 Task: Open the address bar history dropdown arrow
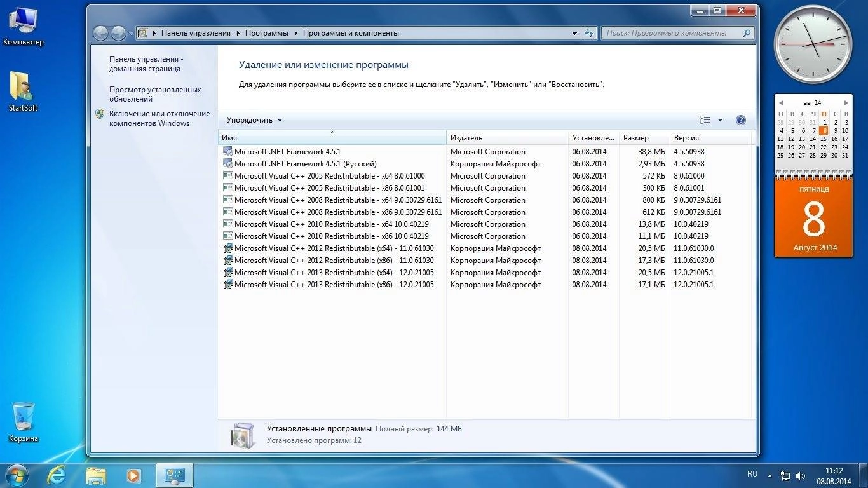[574, 33]
